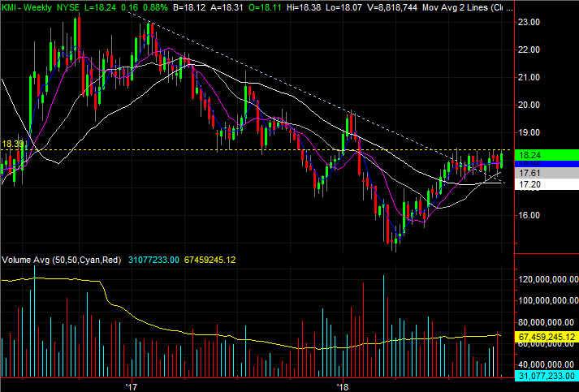The image size is (579, 392).
Task: Click the 16.00 price axis label
Action: point(529,215)
